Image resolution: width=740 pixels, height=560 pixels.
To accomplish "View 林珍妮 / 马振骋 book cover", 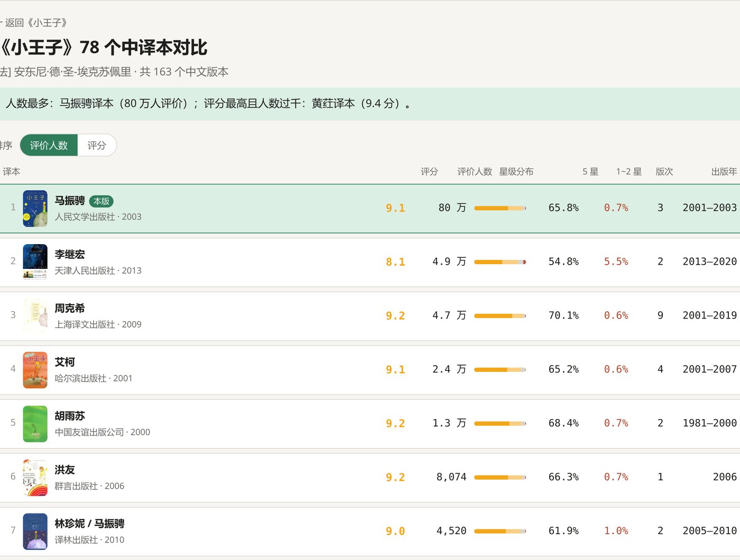I will 35,531.
